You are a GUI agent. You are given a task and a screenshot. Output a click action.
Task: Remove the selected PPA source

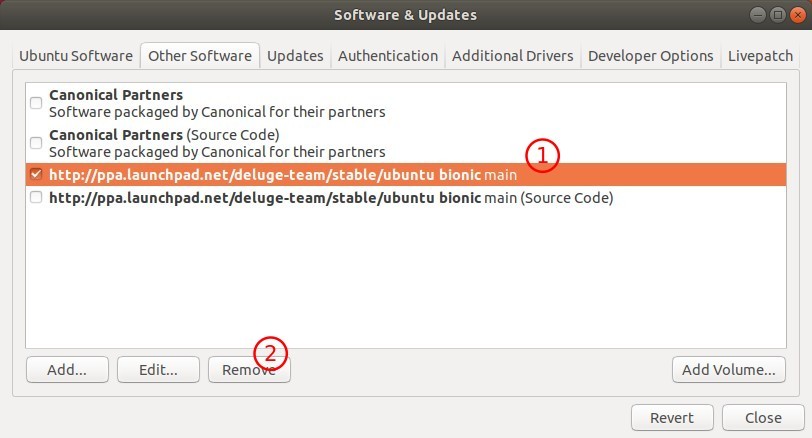pos(249,370)
